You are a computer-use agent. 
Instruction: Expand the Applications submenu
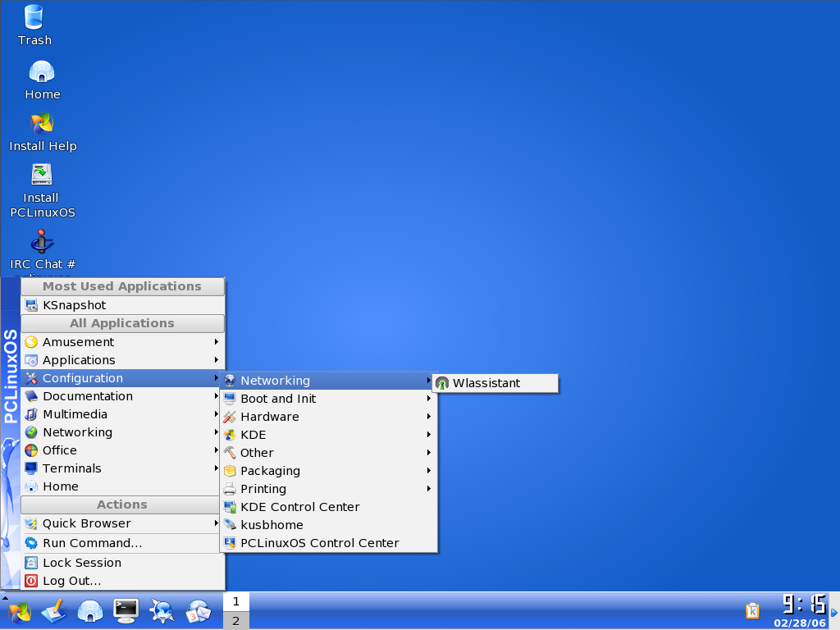[123, 360]
